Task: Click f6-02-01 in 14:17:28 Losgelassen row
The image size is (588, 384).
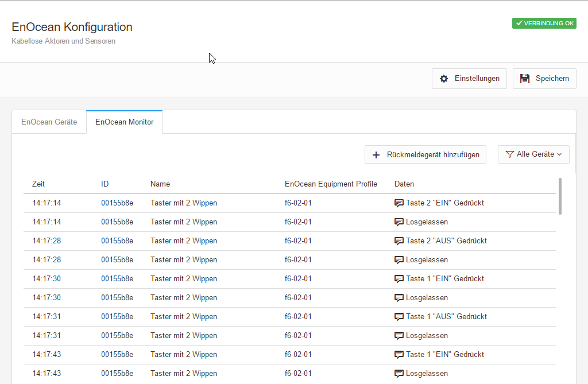Action: coord(298,260)
